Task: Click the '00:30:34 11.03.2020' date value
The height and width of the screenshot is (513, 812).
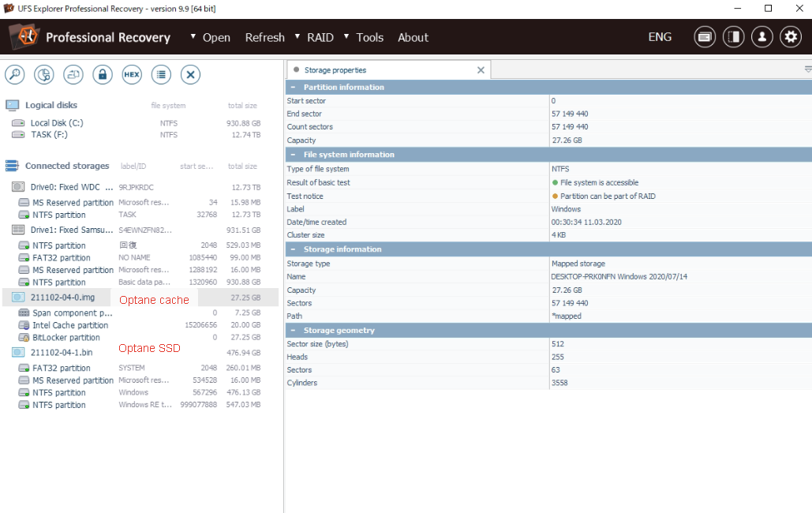Action: [586, 222]
